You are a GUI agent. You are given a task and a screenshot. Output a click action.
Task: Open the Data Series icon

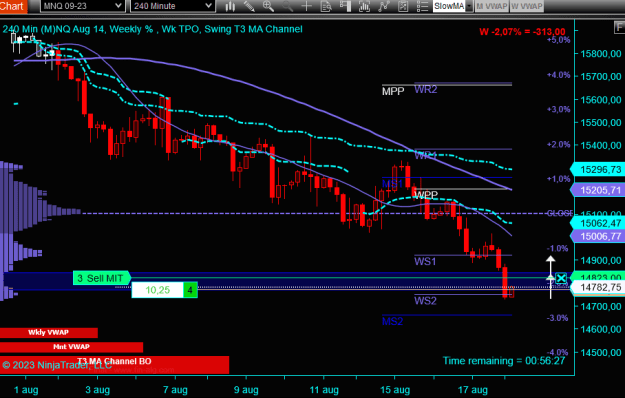tap(364, 6)
